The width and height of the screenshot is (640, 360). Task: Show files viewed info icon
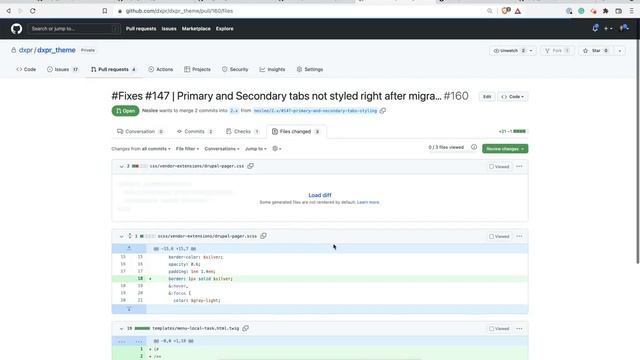point(473,147)
